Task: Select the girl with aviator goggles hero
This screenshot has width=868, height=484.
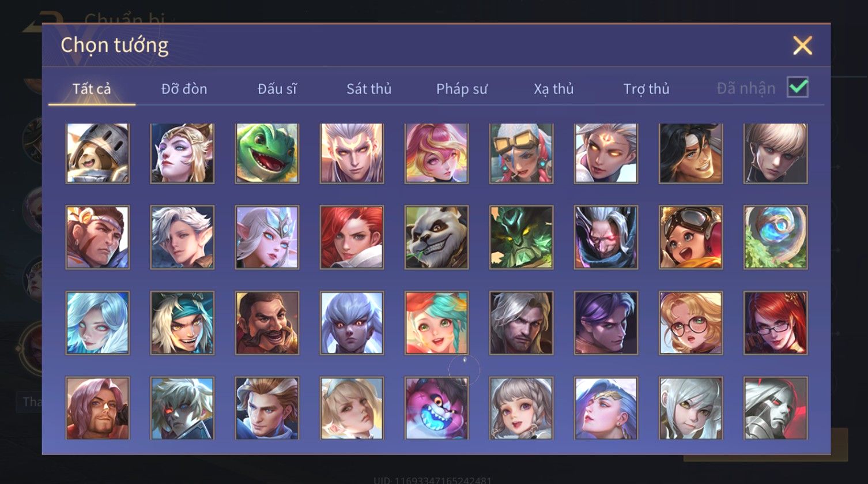Action: click(690, 237)
